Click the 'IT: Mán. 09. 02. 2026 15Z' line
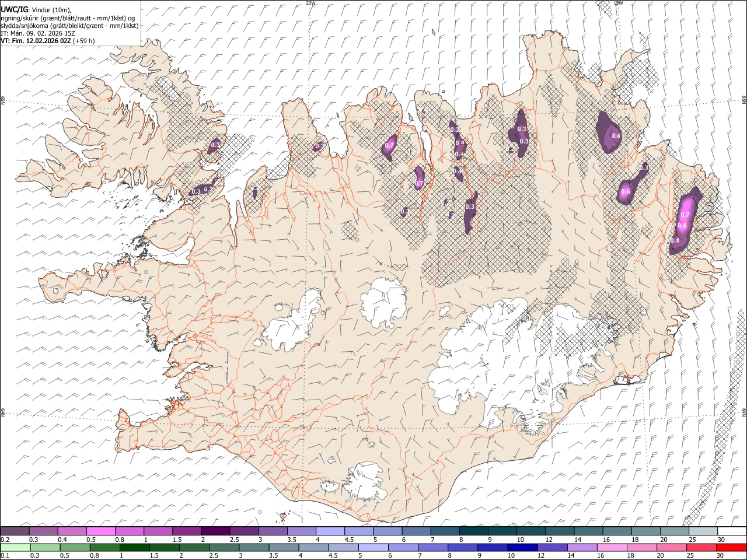The height and width of the screenshot is (560, 747). [38, 33]
